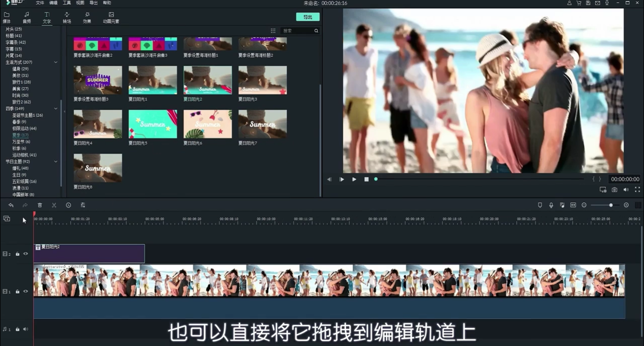Zoom timeline to fit with the fit icon
644x346 pixels.
(x=573, y=205)
